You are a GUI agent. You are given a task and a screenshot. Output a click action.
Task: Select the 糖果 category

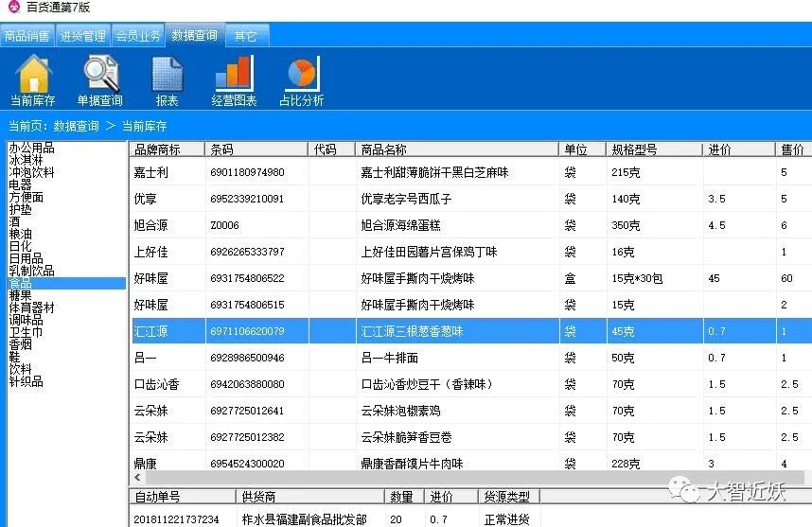point(20,295)
